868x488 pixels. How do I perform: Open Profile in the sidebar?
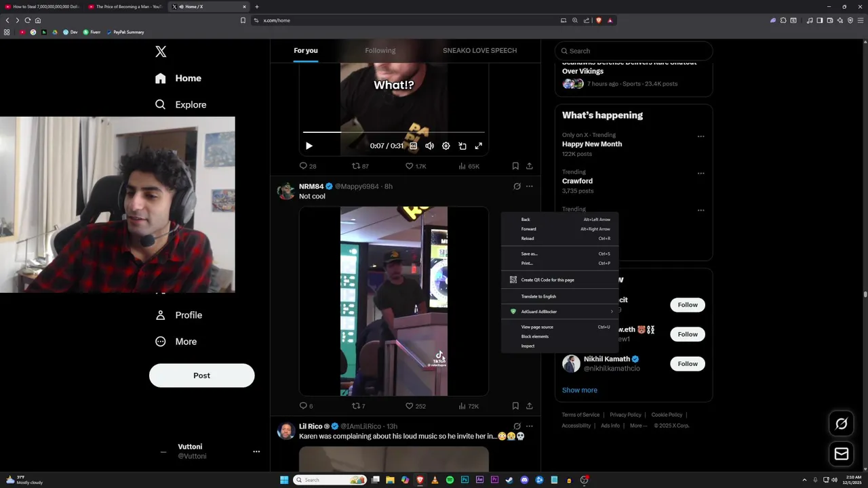[178, 315]
